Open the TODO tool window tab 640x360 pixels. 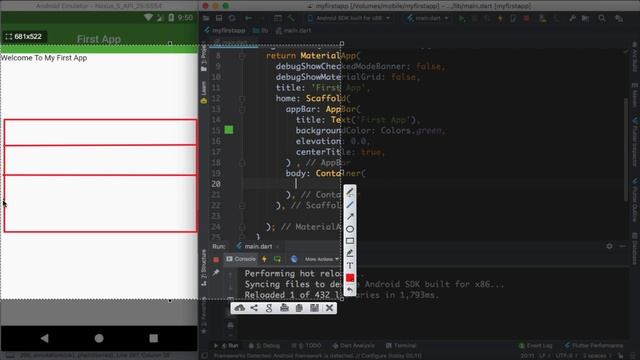coord(306,345)
